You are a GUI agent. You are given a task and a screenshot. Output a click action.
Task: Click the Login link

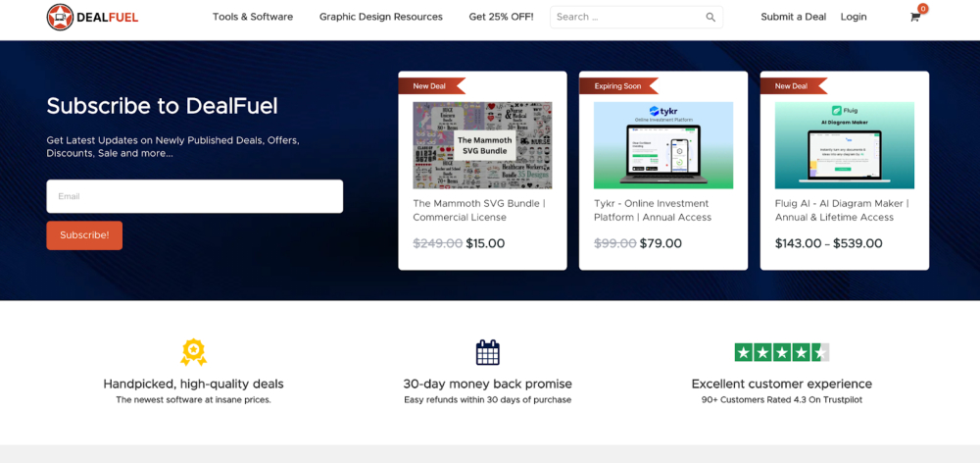854,17
